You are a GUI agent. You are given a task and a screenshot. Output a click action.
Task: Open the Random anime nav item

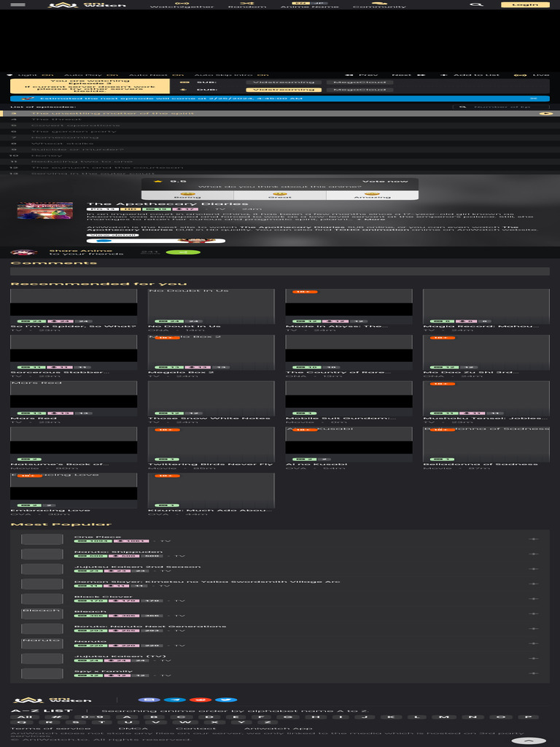(x=246, y=5)
